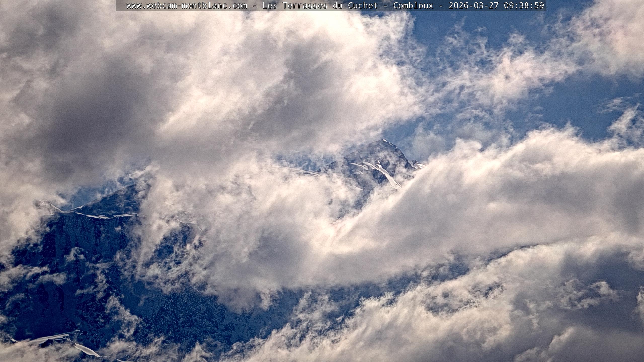Image resolution: width=644 pixels, height=362 pixels.
Task: Click the www.webcam-montblanc.com URL text
Action: point(187,5)
